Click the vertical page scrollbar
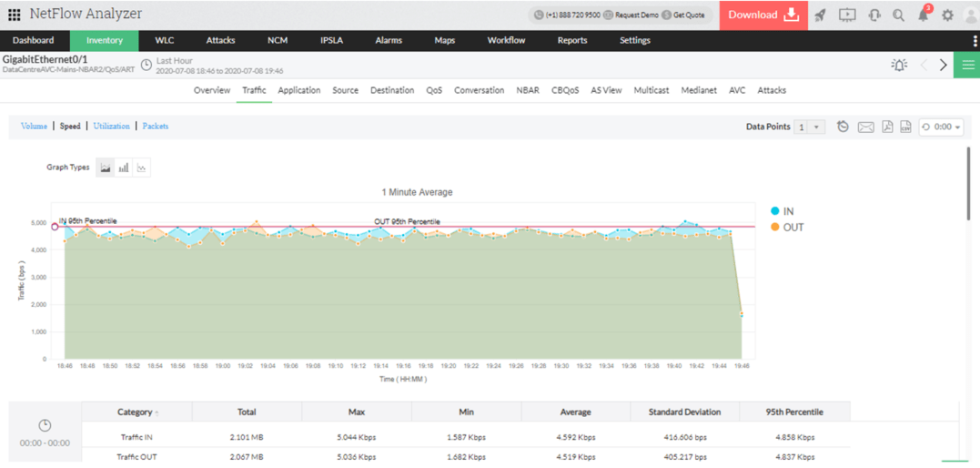 [x=969, y=182]
